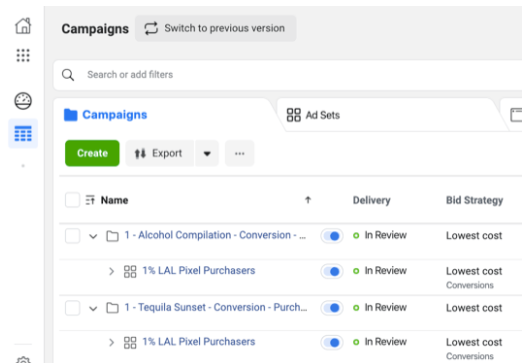Open the all tools grid menu icon
This screenshot has width=522, height=363.
[23, 55]
